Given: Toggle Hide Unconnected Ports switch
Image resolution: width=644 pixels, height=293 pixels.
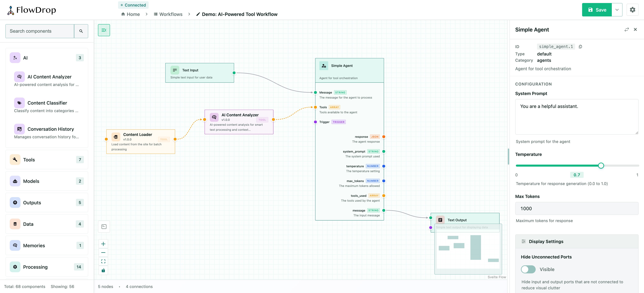Looking at the screenshot, I should tap(528, 269).
